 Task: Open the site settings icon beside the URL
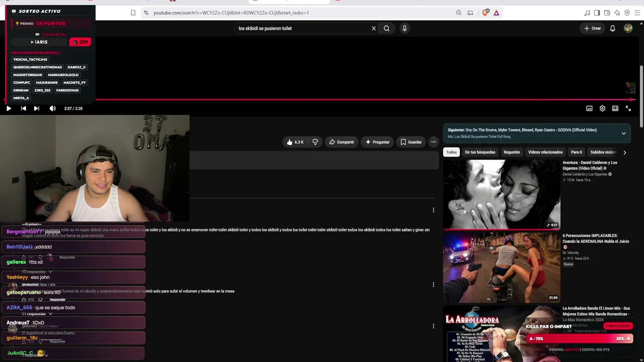click(146, 13)
